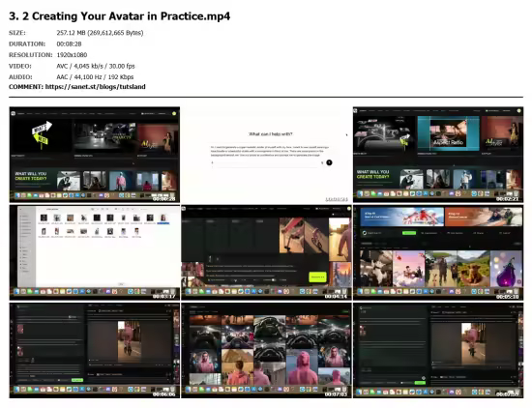Open the last frame in the bottom-right corner
Viewport: 532px width, 408px height.
point(438,350)
